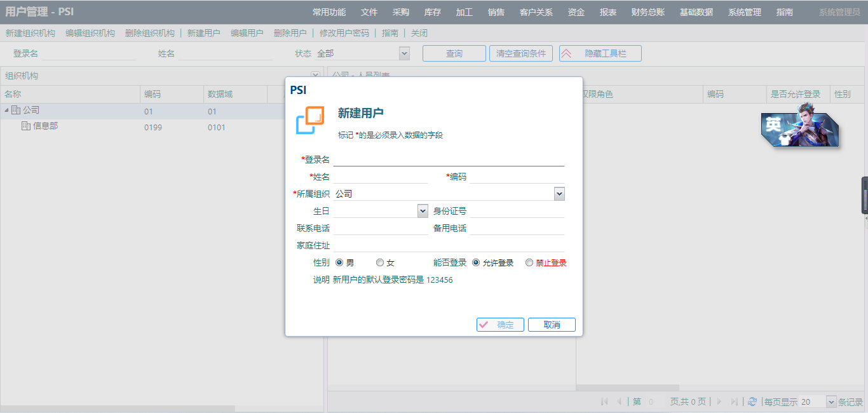Open the 资金 menu
This screenshot has height=413, width=868.
pos(576,12)
